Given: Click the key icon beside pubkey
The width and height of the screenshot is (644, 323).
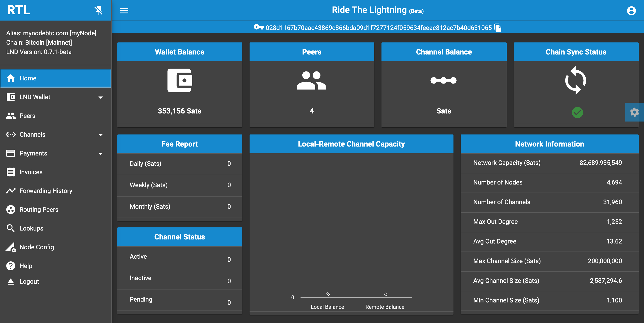Looking at the screenshot, I should coord(259,27).
